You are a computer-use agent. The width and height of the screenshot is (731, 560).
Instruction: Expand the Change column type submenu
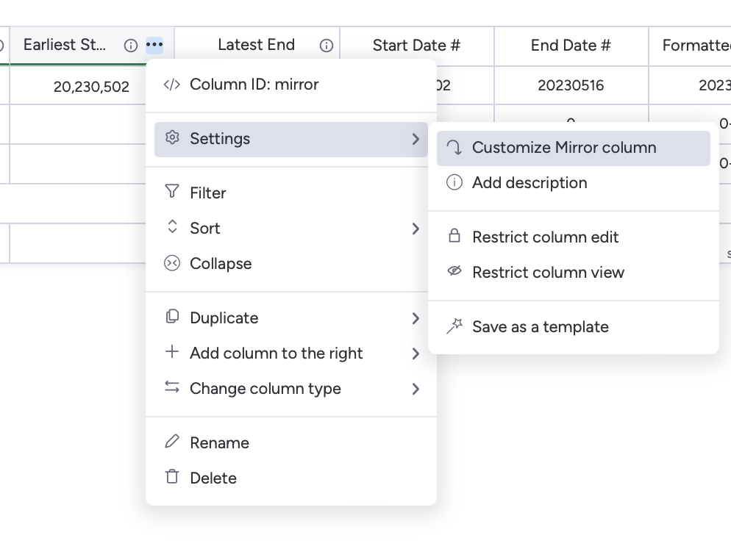tap(417, 389)
